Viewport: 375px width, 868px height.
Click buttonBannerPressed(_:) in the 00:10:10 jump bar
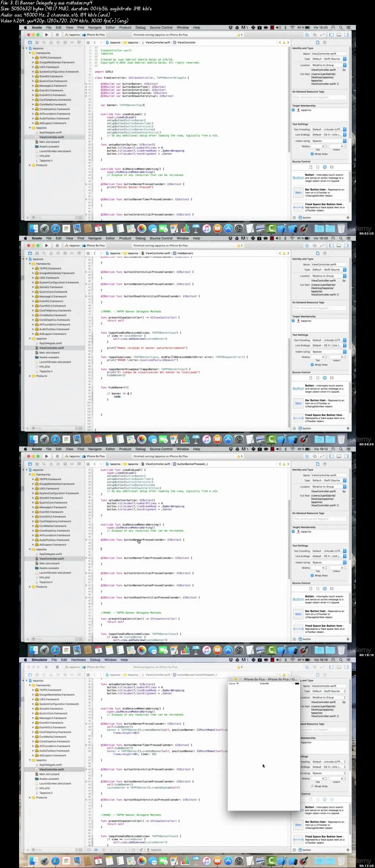(190, 464)
